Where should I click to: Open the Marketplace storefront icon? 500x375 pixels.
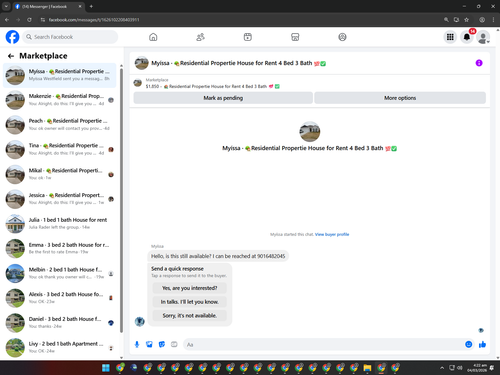pyautogui.click(x=295, y=37)
